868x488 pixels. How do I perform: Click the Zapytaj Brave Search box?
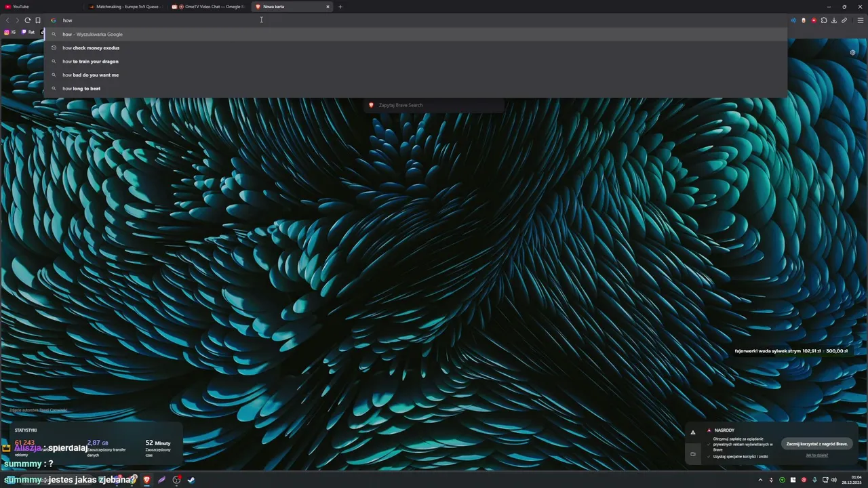pyautogui.click(x=434, y=105)
